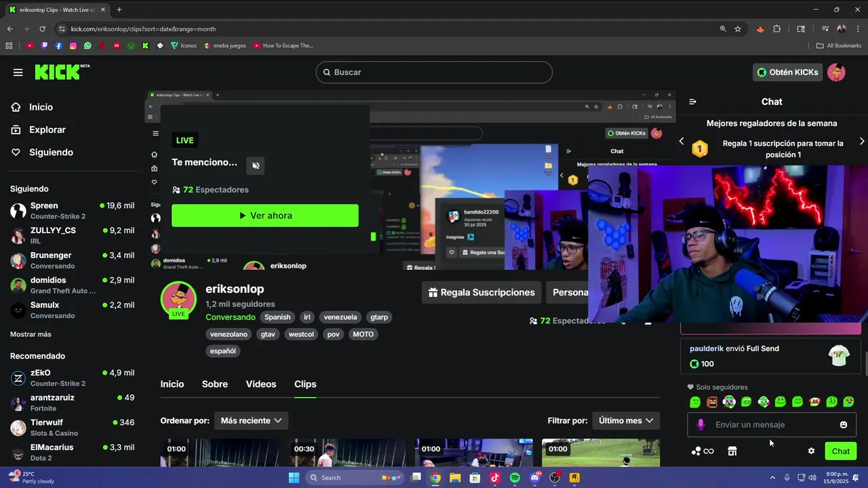Screen dimensions: 868x488
Task: Click the MOTO tag
Action: [x=363, y=334]
